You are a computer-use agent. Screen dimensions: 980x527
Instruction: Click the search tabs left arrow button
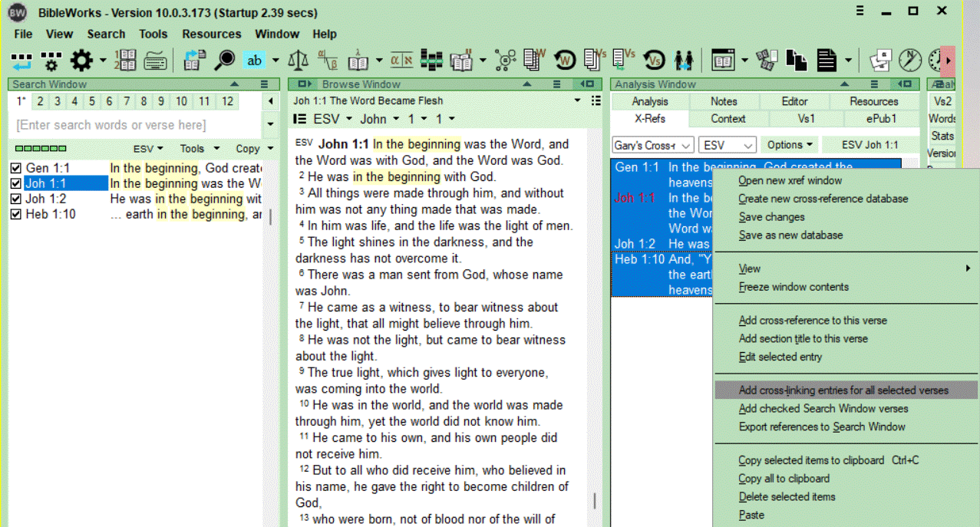(271, 101)
